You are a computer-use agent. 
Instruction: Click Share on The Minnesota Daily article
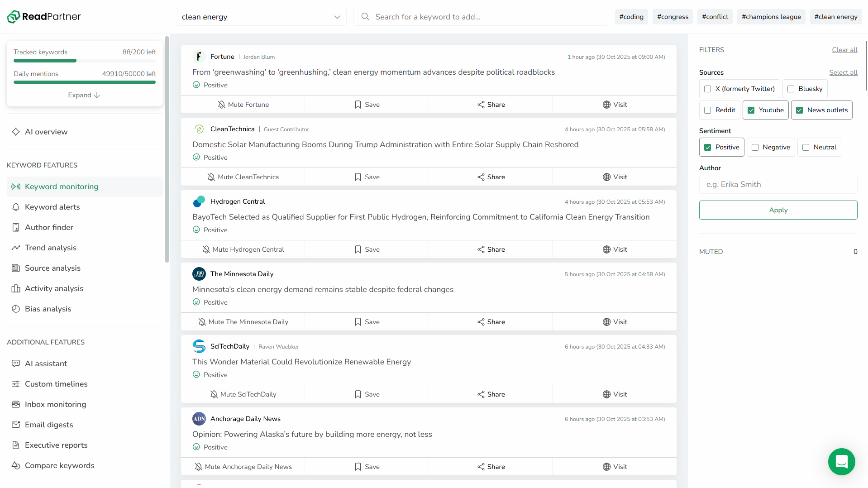click(491, 322)
